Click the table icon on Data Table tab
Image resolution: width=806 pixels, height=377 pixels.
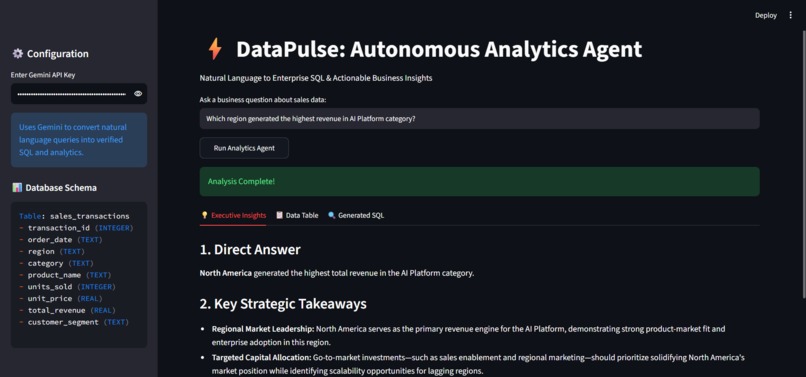(280, 216)
